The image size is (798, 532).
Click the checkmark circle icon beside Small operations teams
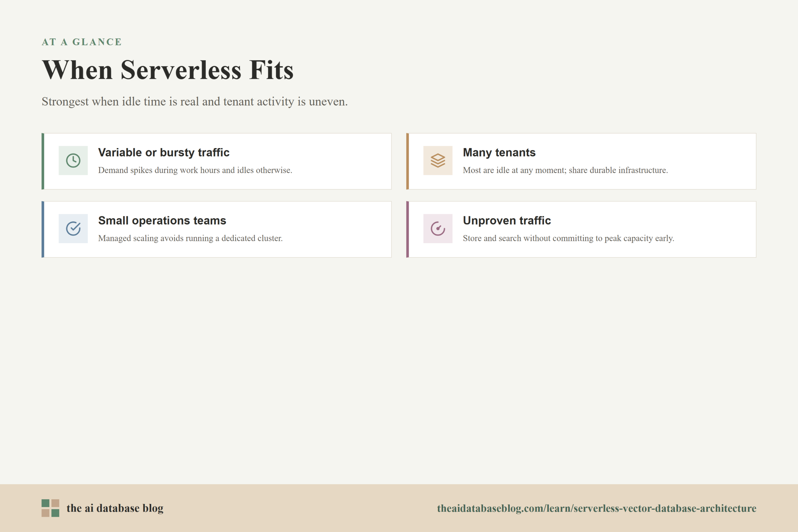point(73,228)
